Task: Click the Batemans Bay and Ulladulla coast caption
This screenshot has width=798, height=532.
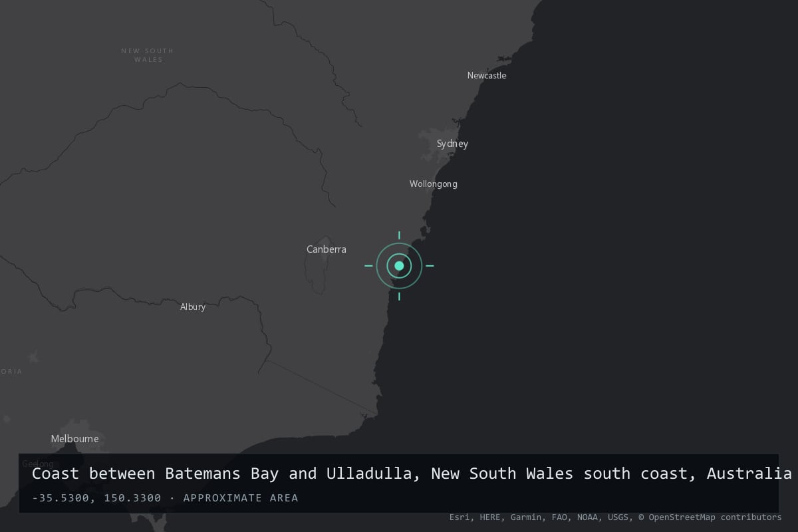Action: pyautogui.click(x=412, y=473)
